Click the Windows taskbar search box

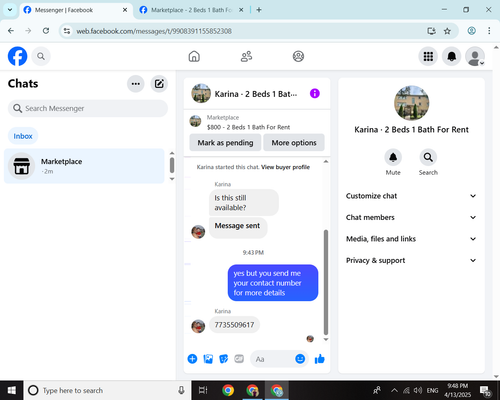(x=107, y=390)
